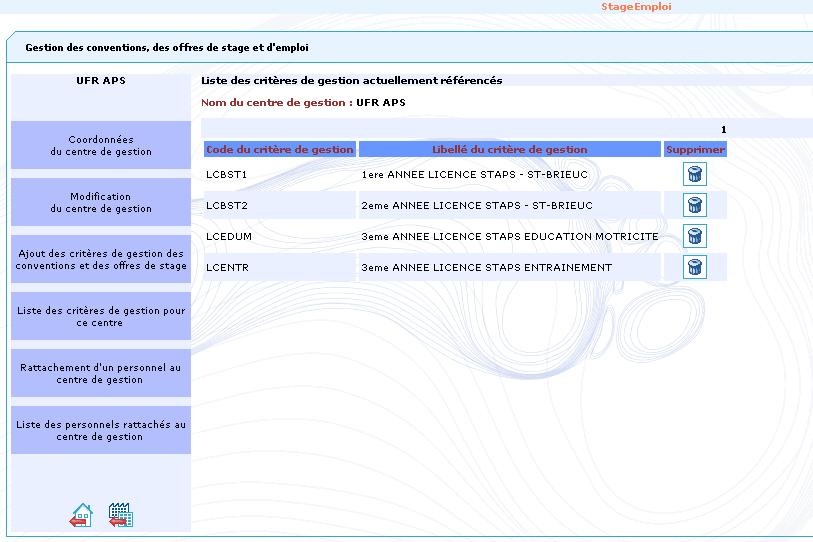Select the LCBST1 code cell
This screenshot has height=542, width=813.
(x=226, y=175)
